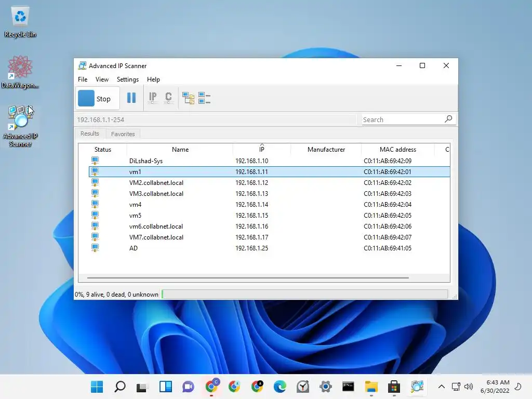The width and height of the screenshot is (532, 399).
Task: Focus the Search input field
Action: pos(403,120)
